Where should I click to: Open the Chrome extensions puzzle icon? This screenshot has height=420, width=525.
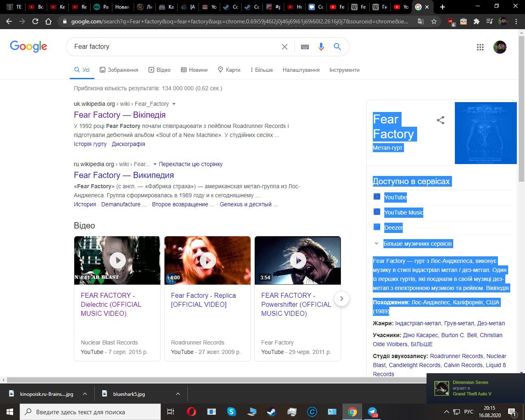coord(476,21)
